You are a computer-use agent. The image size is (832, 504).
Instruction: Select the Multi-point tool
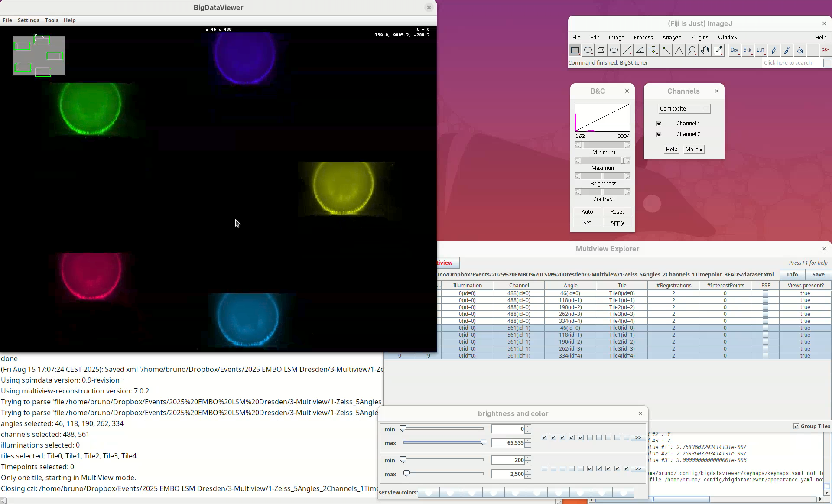coord(653,50)
